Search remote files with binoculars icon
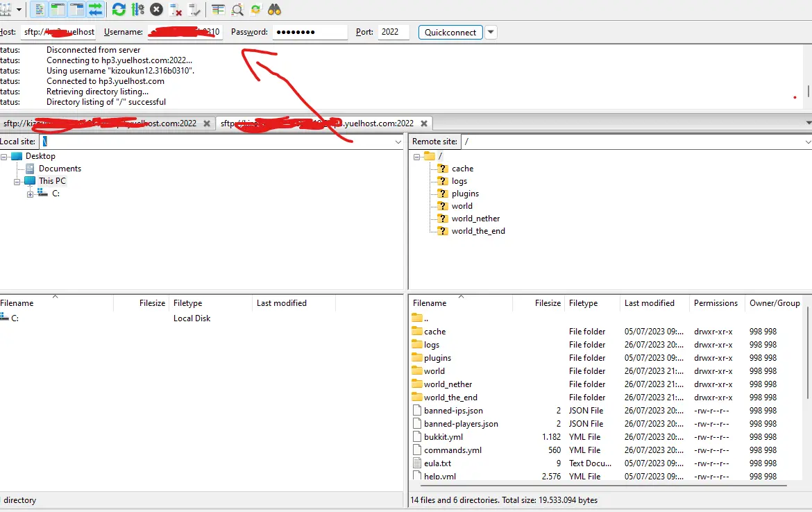 [274, 10]
